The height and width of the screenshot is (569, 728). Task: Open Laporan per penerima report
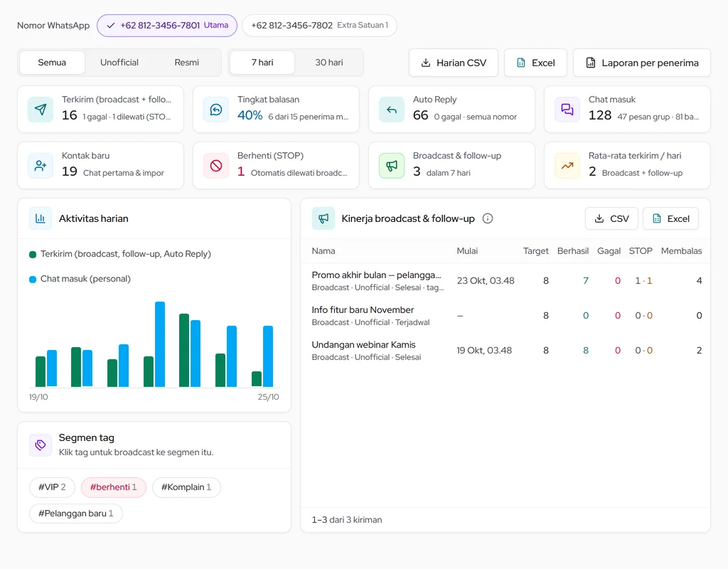[x=642, y=63]
